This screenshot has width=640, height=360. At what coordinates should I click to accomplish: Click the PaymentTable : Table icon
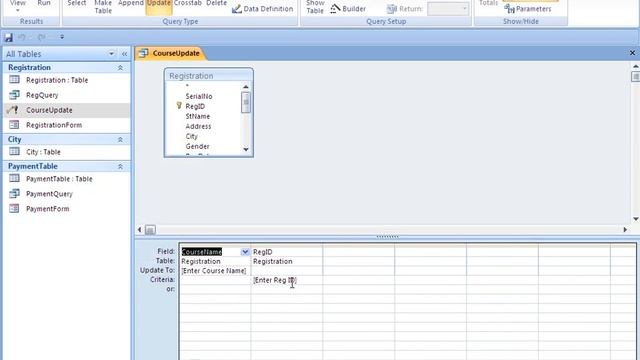[x=14, y=178]
